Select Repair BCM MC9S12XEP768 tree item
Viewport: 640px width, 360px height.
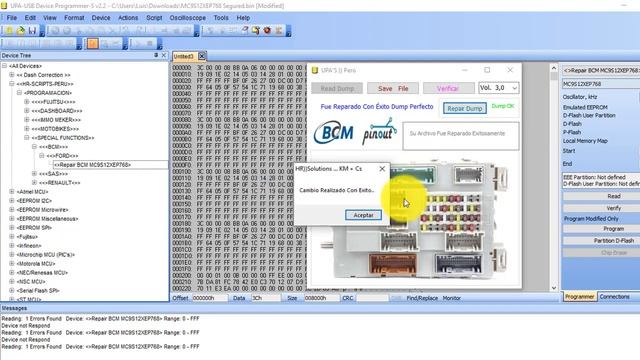pos(93,165)
